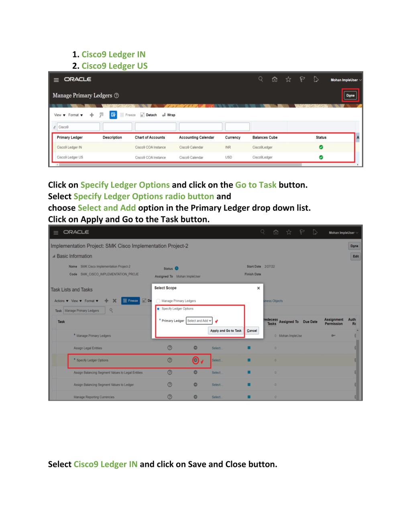Click the create plus icon in ledgers toolbar
411x532 pixels.
(92, 115)
